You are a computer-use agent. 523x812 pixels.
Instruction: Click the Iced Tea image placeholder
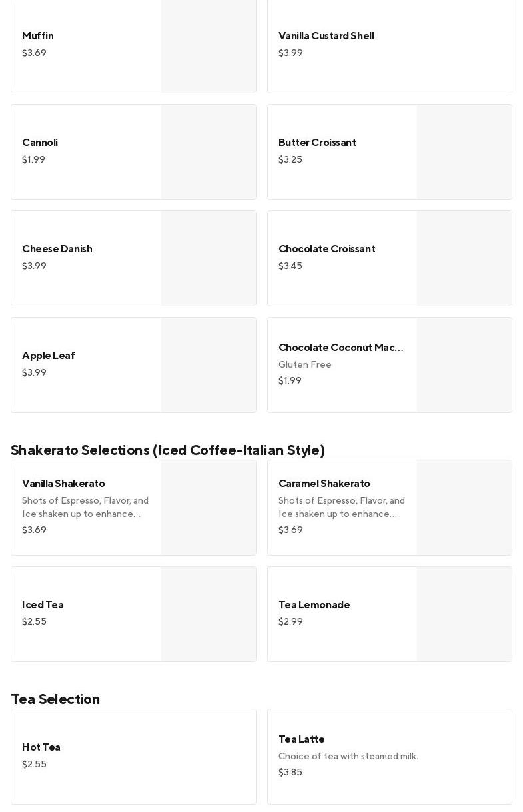click(209, 614)
